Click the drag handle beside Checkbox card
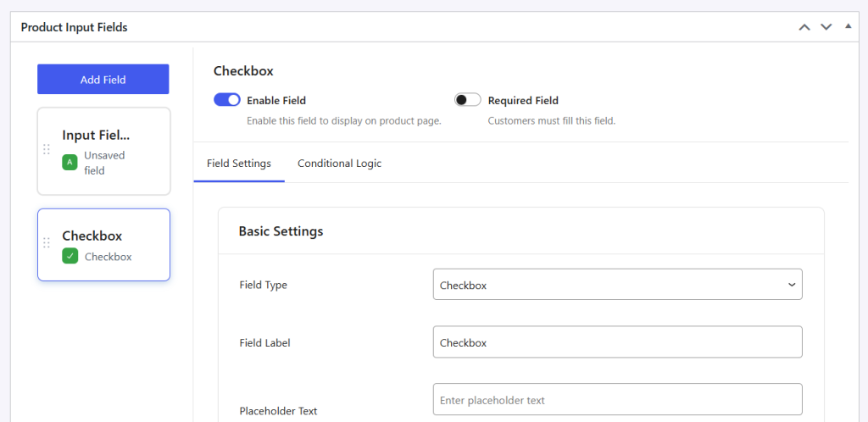The image size is (868, 422). (47, 243)
